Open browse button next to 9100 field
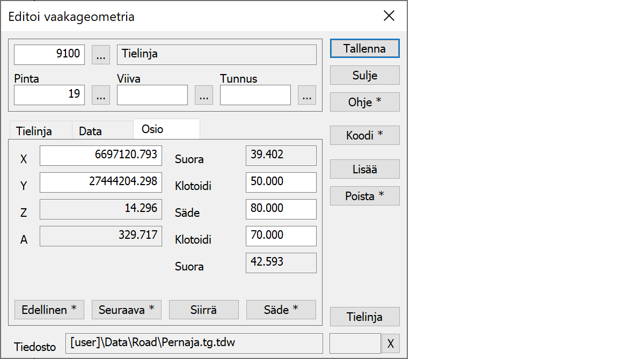The image size is (644, 359). [101, 55]
